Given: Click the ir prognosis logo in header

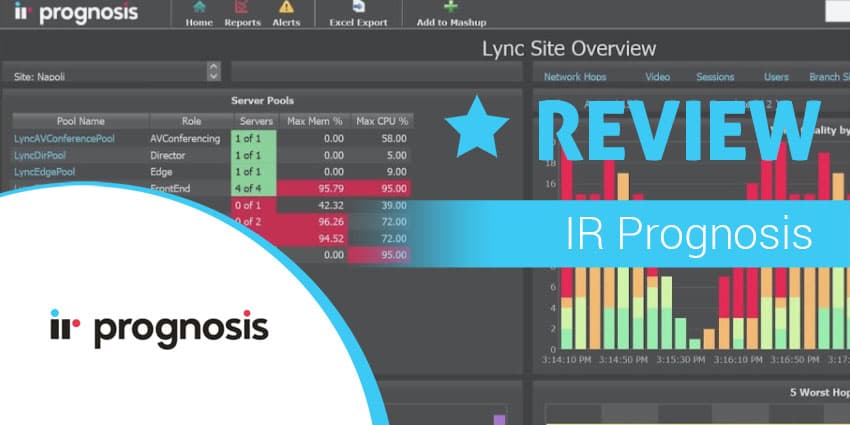Looking at the screenshot, I should (76, 12).
